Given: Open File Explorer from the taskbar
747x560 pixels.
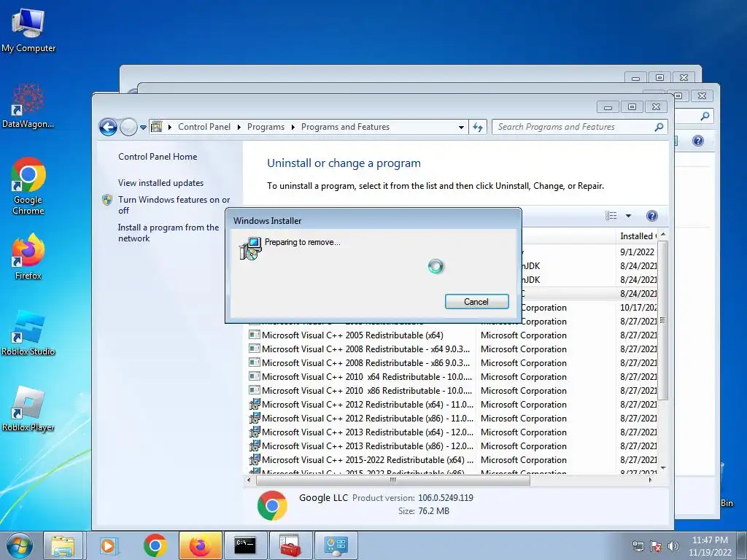Looking at the screenshot, I should click(63, 545).
